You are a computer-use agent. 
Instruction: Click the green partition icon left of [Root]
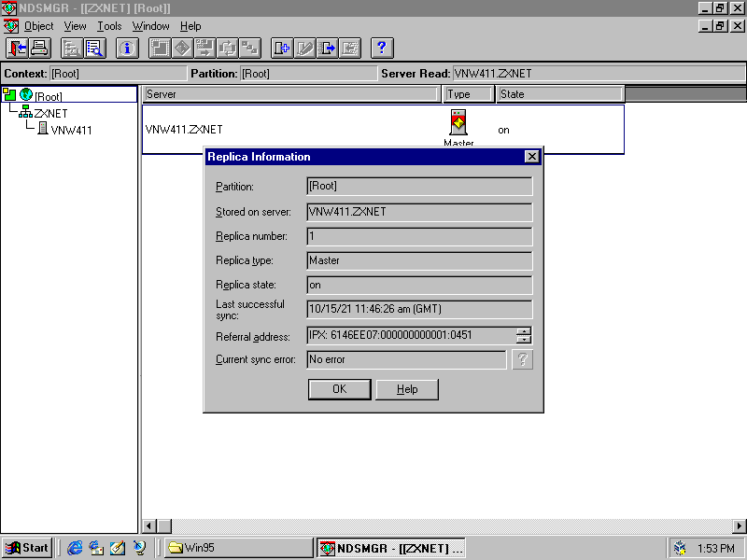coord(9,94)
